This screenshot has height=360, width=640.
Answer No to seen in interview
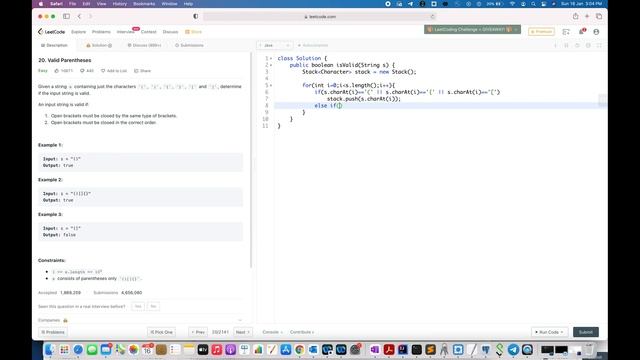click(153, 306)
